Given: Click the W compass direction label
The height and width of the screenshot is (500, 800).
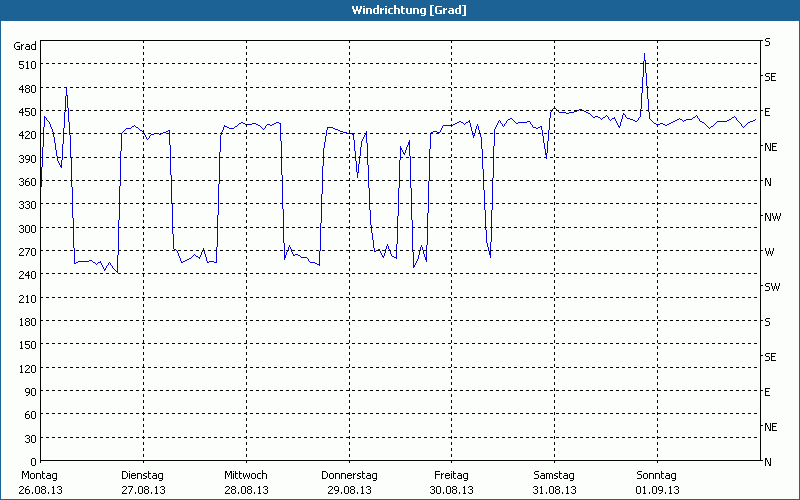Looking at the screenshot, I should [768, 252].
